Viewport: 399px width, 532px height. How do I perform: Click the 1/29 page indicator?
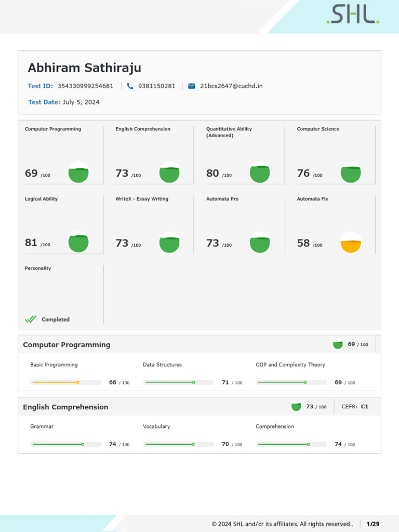point(373,524)
